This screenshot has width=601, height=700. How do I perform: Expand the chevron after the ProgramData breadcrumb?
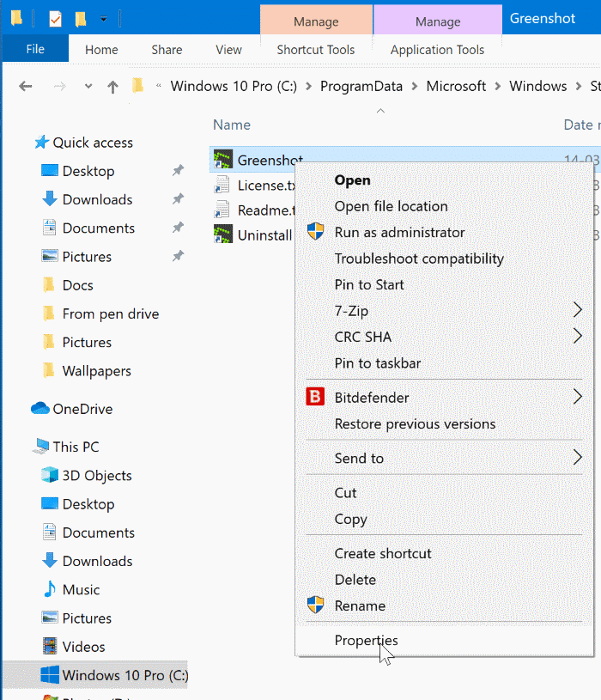(x=415, y=86)
